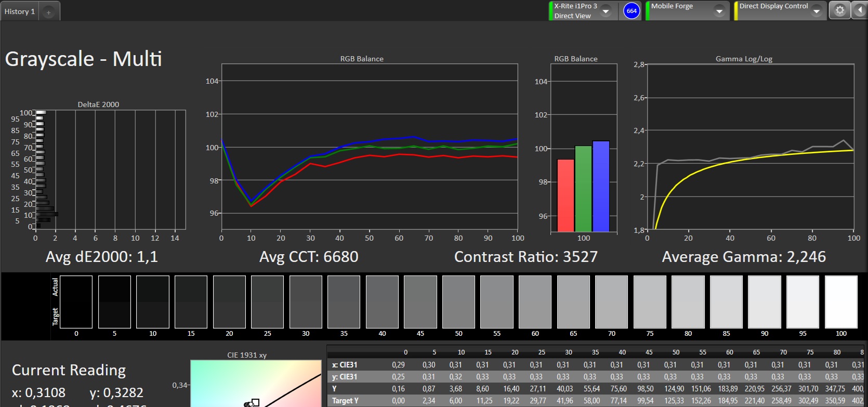Screen dimensions: 868x407
Task: Open the settings gear icon
Action: (839, 10)
